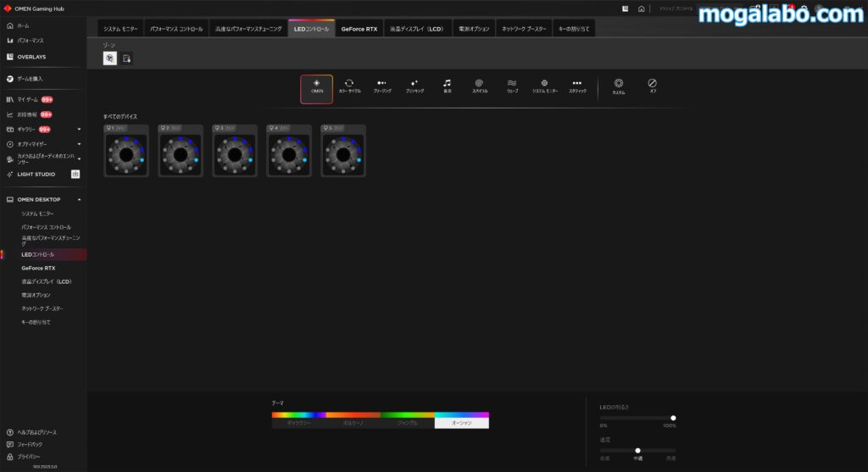Screen dimensions: 868x472
Task: Open LED Control under OMEN DESKTOP
Action: (x=37, y=254)
